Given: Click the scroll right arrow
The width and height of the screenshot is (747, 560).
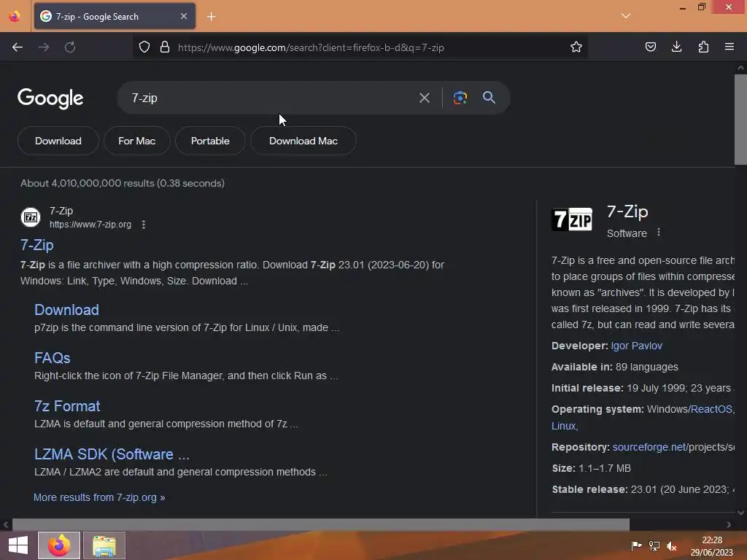Looking at the screenshot, I should [x=729, y=524].
